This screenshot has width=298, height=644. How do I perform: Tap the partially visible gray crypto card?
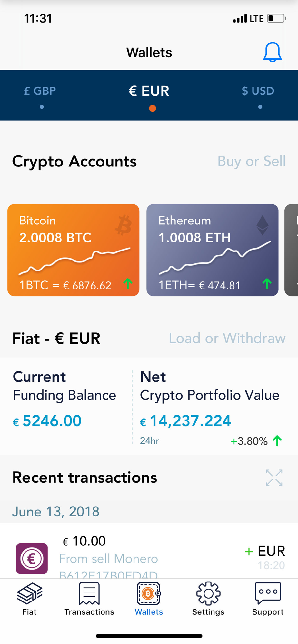tap(291, 250)
